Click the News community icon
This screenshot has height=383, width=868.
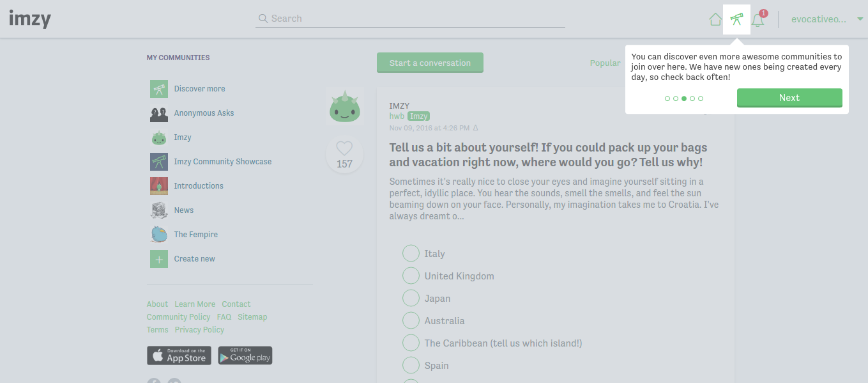coord(159,210)
